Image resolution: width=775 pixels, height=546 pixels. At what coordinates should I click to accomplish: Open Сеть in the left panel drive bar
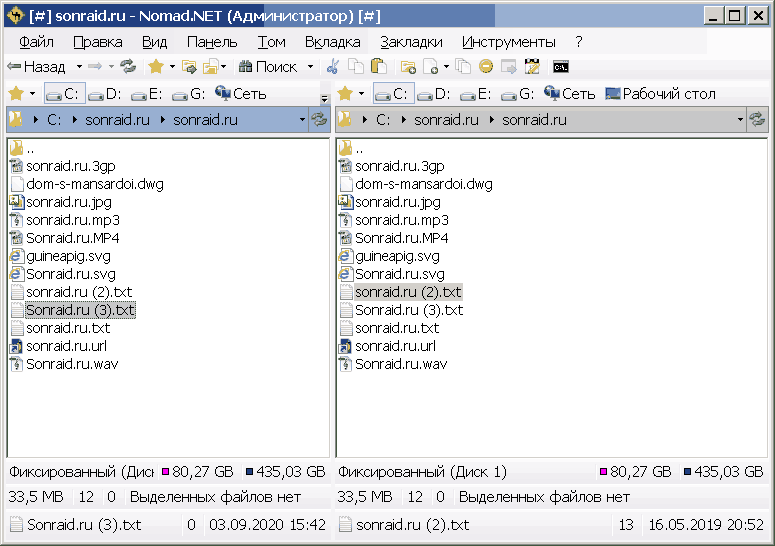click(241, 93)
